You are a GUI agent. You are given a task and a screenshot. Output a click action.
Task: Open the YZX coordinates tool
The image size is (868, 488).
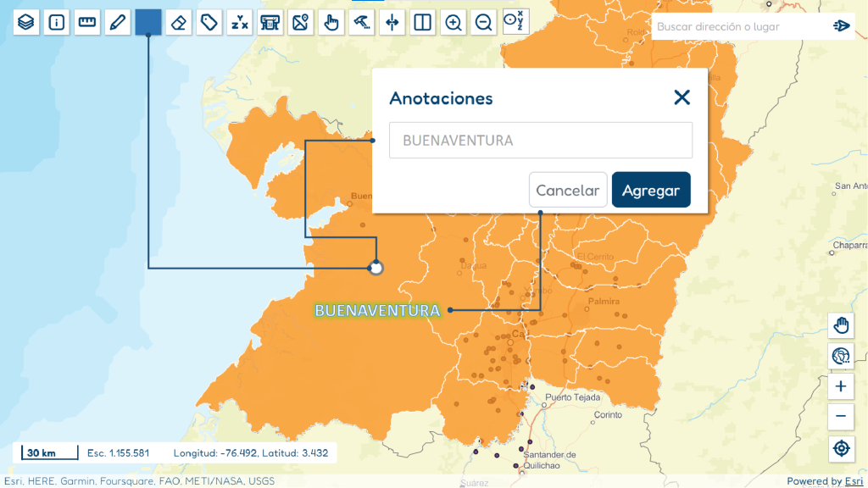tap(240, 22)
